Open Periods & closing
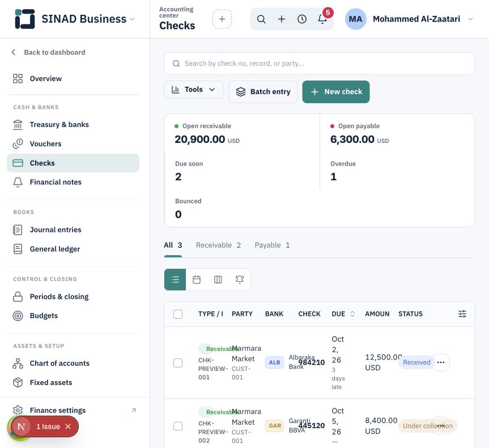This screenshot has width=489, height=448. 73,297
